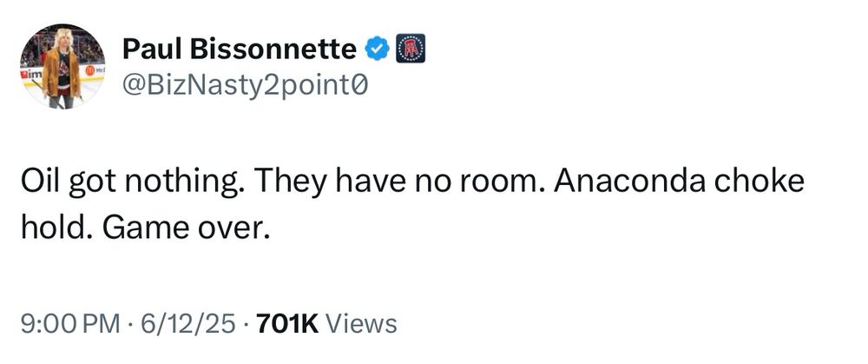Image resolution: width=868 pixels, height=364 pixels.
Task: Click the Barstool Sports affiliate badge
Action: pos(411,49)
